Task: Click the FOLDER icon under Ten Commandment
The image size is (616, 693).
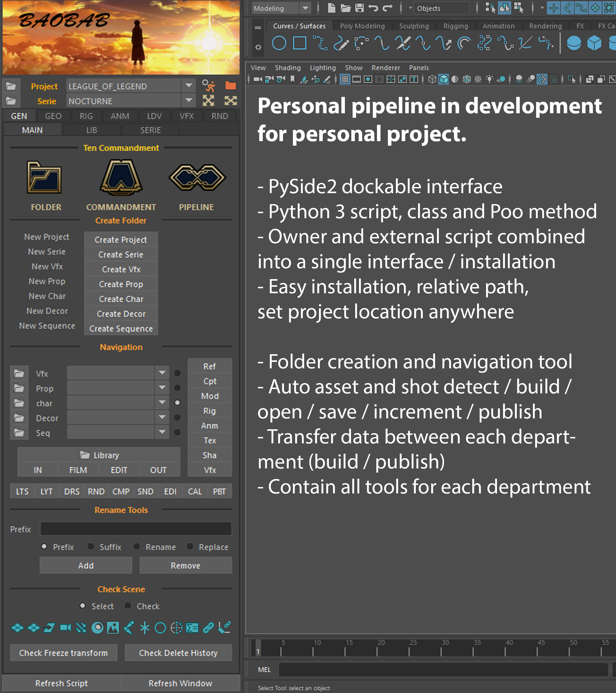Action: click(44, 178)
